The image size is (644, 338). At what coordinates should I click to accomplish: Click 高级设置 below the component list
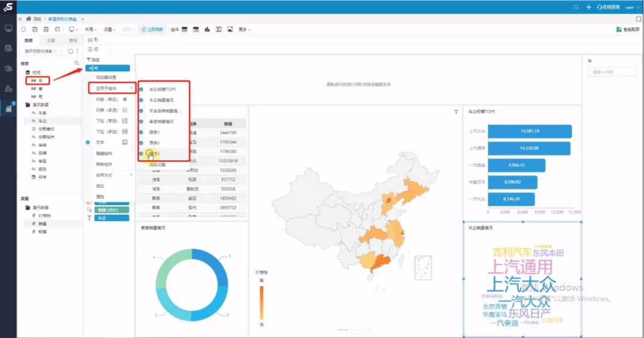click(157, 165)
